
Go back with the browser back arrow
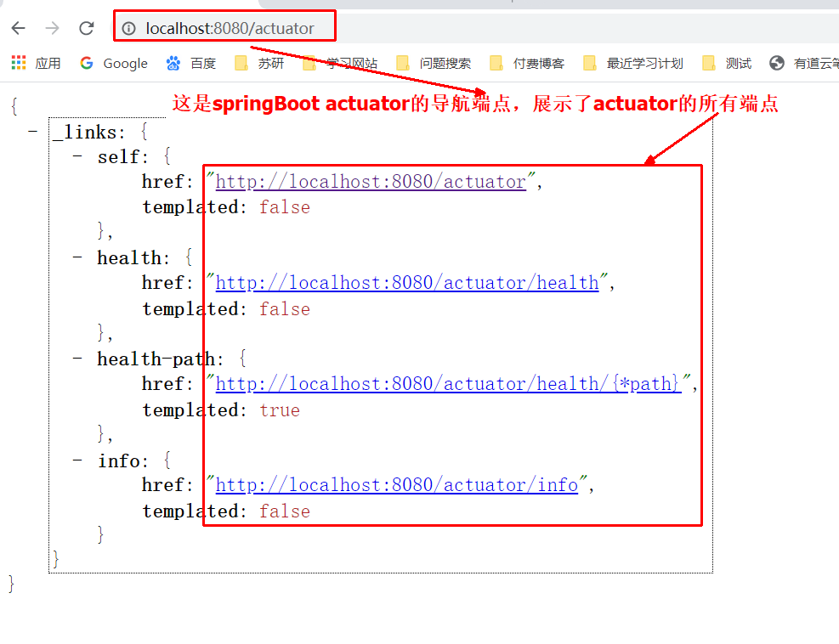18,28
